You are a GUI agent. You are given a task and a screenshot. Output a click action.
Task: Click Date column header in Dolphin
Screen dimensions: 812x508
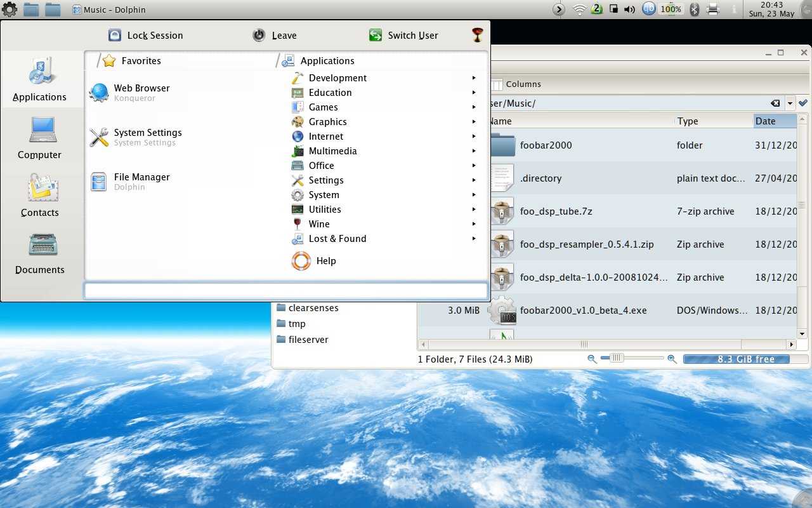point(775,121)
